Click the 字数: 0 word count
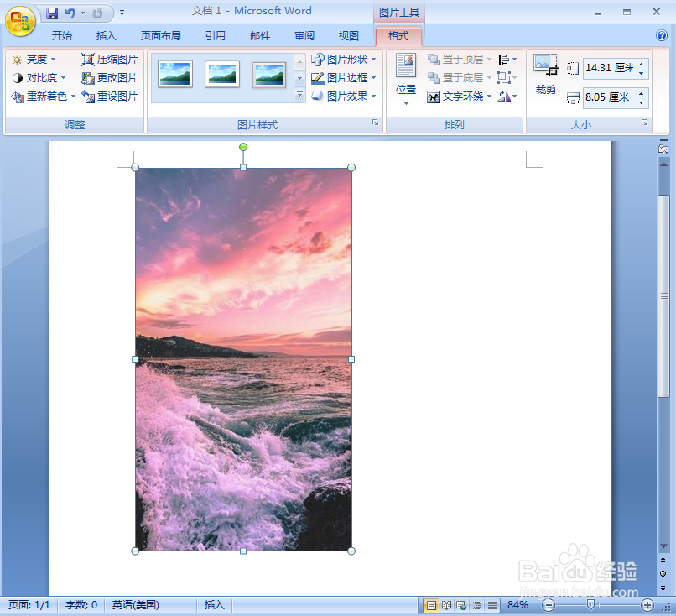Viewport: 676px width, 616px height. [81, 605]
